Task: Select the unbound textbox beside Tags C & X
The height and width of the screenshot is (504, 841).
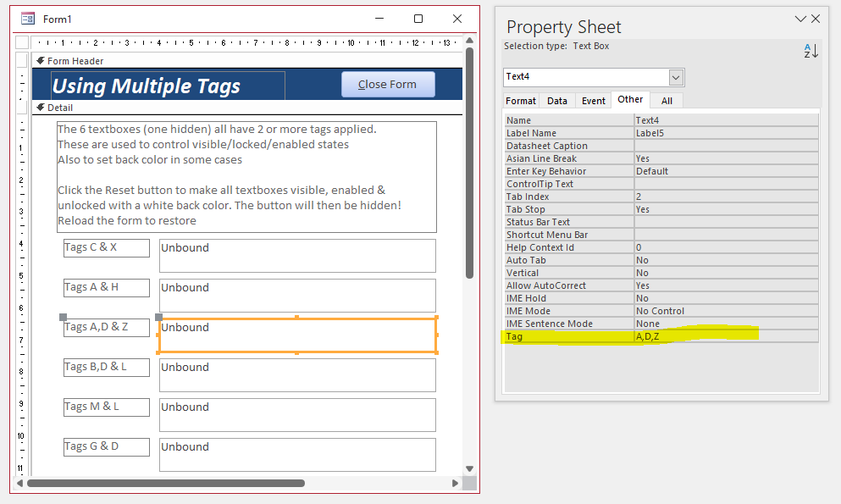Action: click(x=297, y=256)
